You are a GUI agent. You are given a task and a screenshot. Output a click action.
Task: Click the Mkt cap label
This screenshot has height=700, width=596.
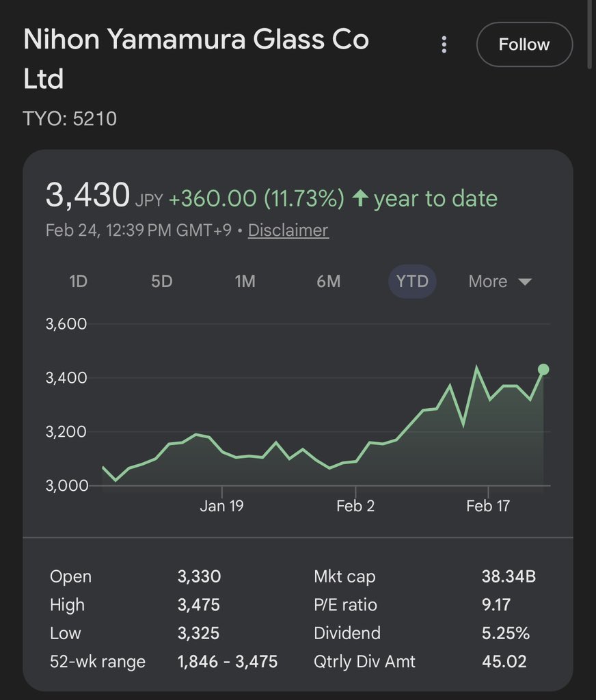344,576
